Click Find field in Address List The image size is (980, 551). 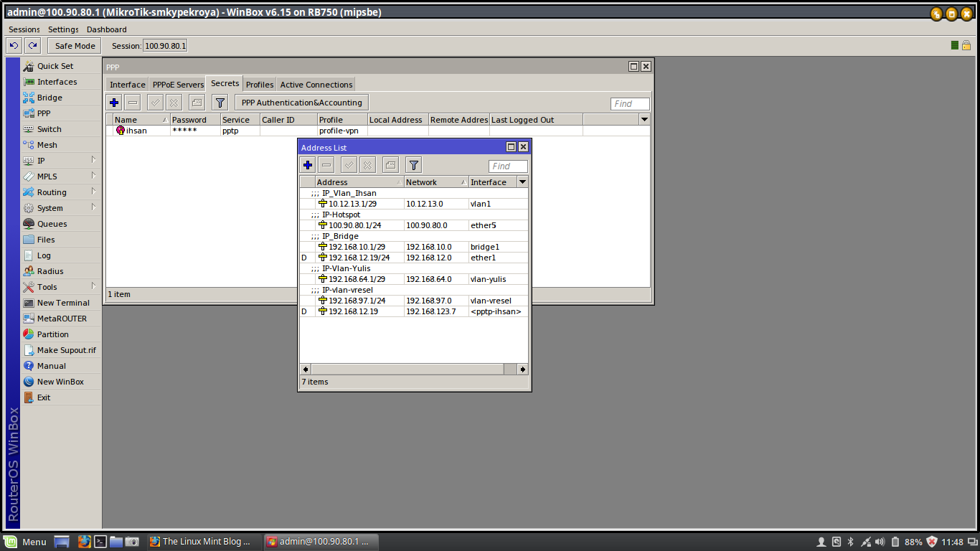(508, 166)
